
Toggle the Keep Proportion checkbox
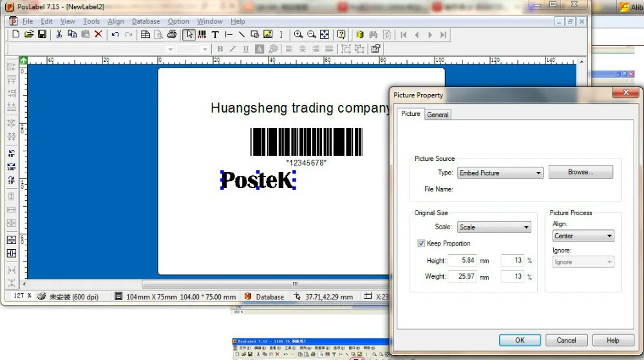421,243
